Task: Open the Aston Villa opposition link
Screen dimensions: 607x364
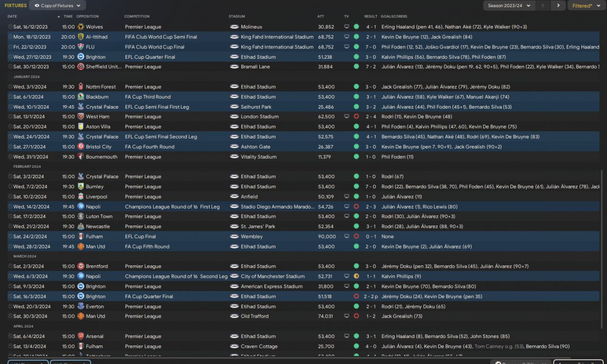Action: 98,127
